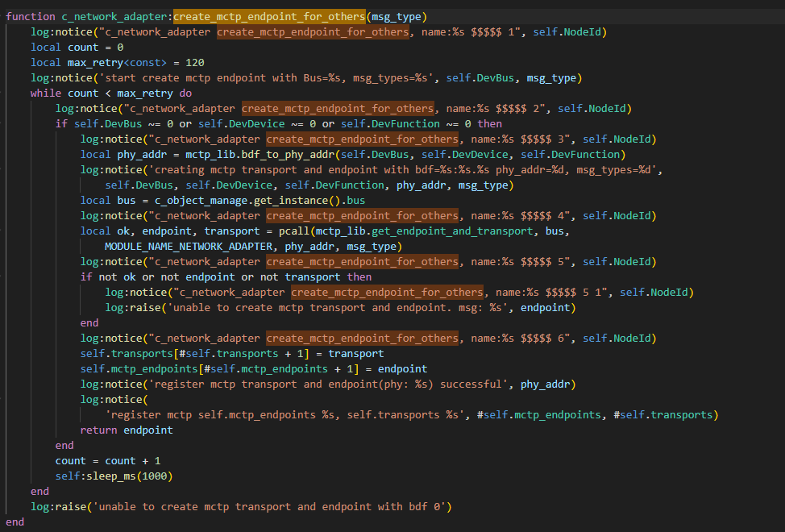The image size is (785, 532).
Task: Click the 'while count < max_retry do' statement
Action: pyautogui.click(x=111, y=93)
